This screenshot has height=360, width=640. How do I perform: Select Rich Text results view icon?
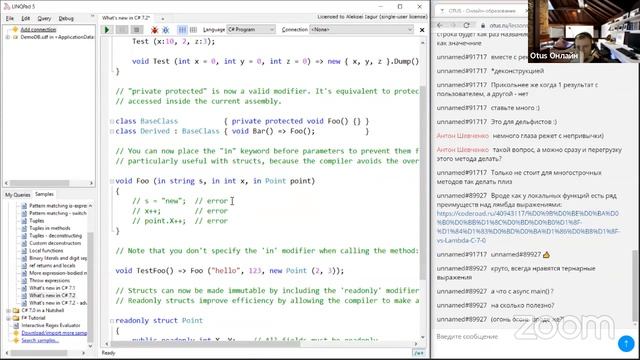(x=182, y=30)
